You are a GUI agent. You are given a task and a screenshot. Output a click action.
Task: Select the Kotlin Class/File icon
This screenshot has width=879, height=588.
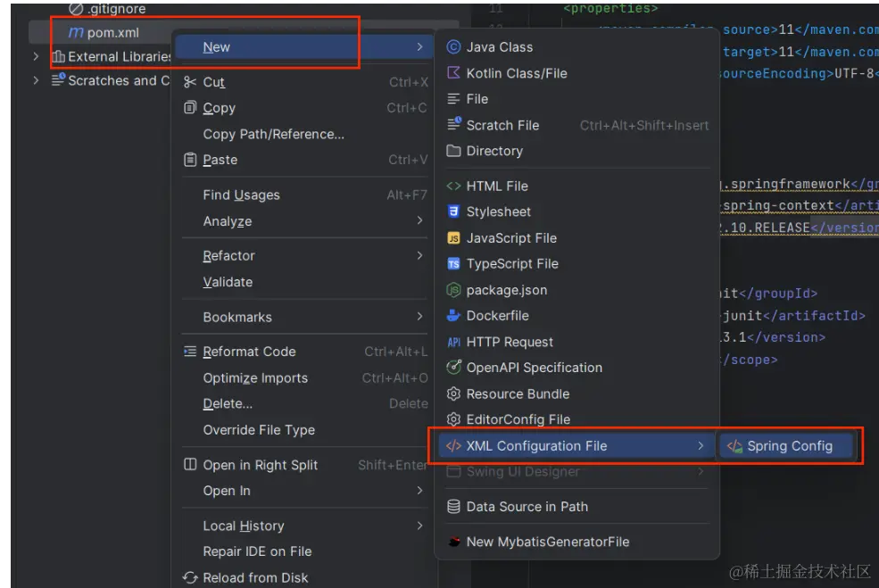click(453, 73)
